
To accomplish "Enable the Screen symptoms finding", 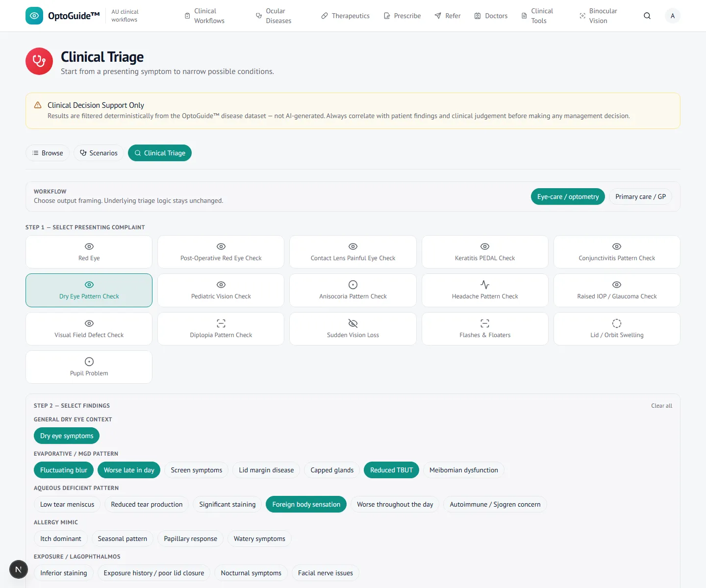I will pyautogui.click(x=197, y=470).
